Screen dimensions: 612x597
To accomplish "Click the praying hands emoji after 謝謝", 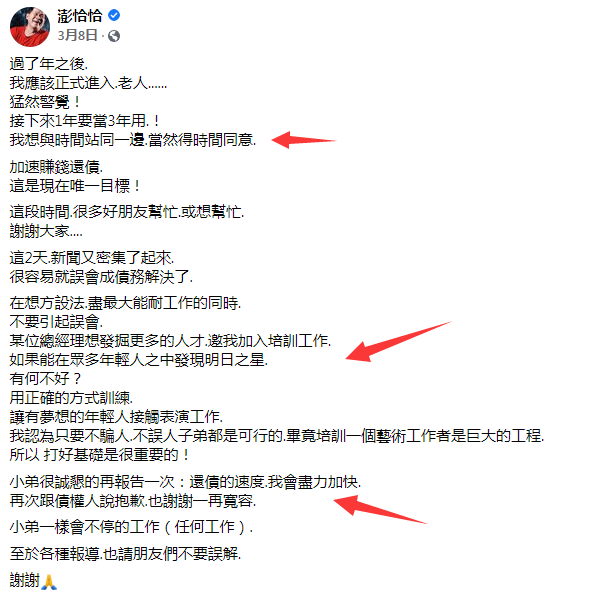I will click(49, 581).
